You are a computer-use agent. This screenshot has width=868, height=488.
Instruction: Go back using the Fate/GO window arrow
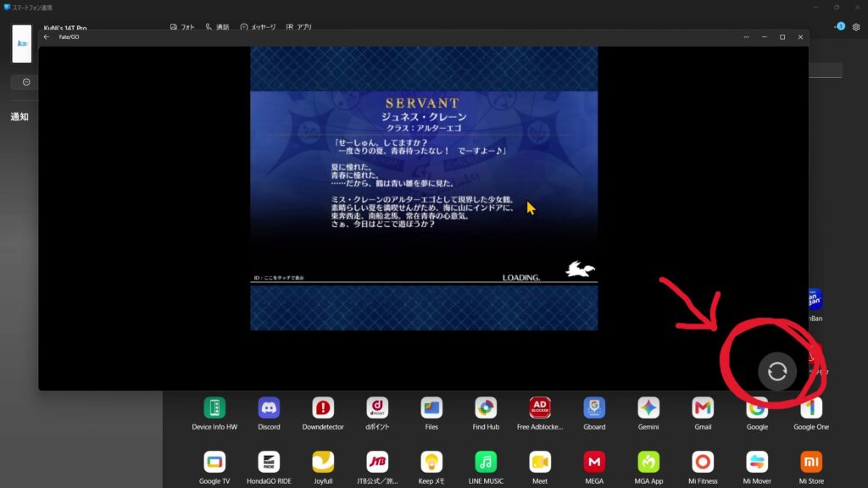point(47,37)
